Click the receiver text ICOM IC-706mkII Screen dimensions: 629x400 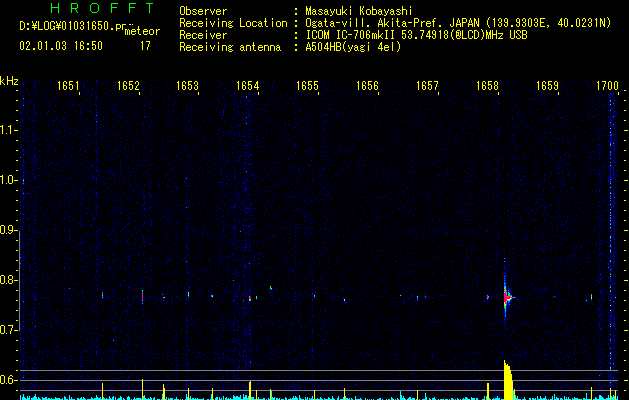(416, 35)
